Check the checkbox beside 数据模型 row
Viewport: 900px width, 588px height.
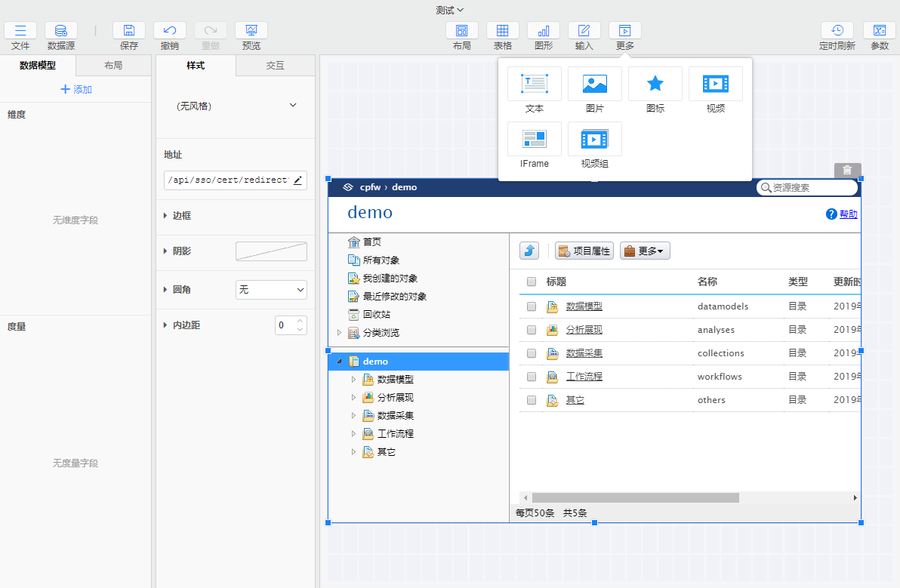(531, 306)
